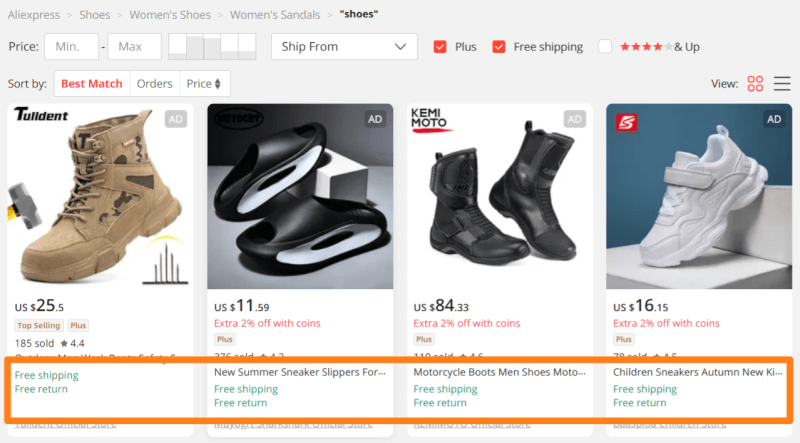The height and width of the screenshot is (443, 800).
Task: Click Plus badge under $84.33 item
Action: 424,339
